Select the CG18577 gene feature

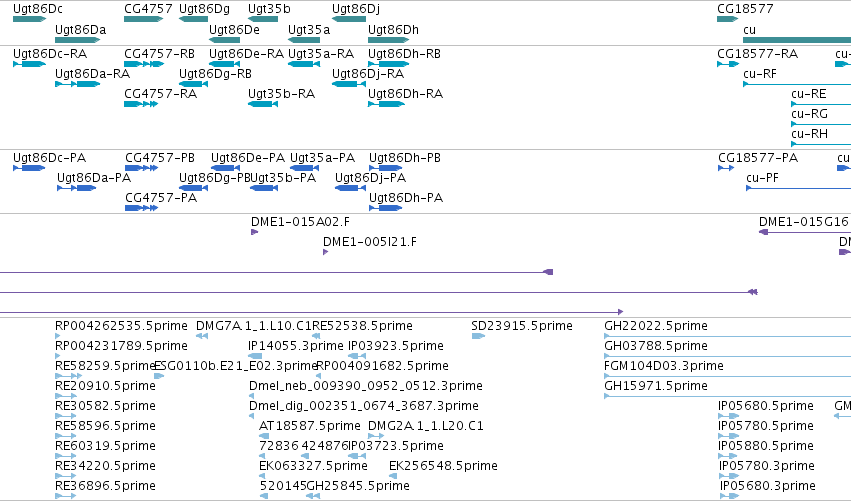[x=727, y=19]
